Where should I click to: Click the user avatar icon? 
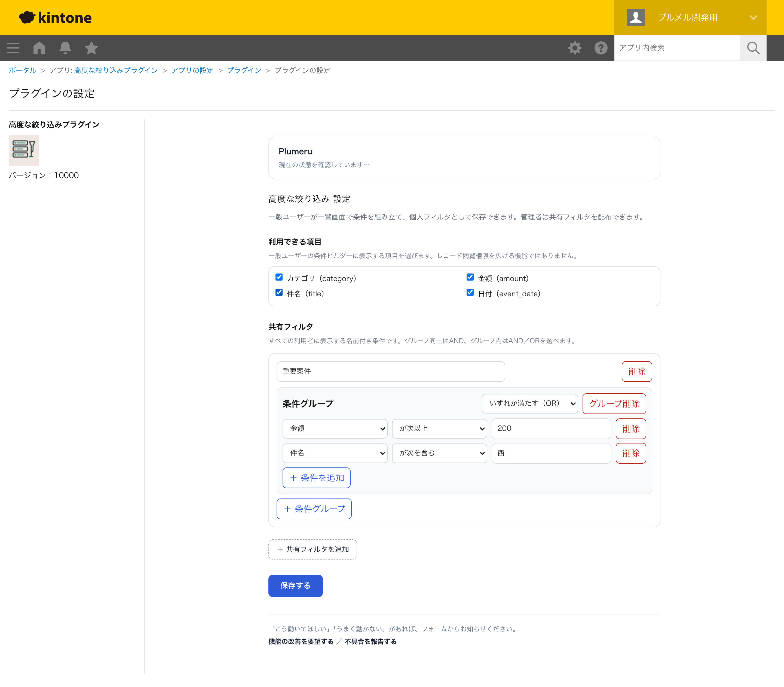[x=636, y=17]
